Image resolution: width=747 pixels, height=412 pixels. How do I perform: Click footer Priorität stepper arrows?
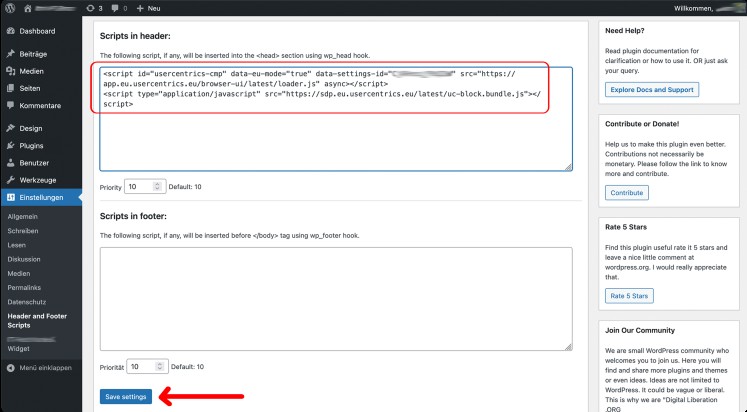[x=160, y=367]
